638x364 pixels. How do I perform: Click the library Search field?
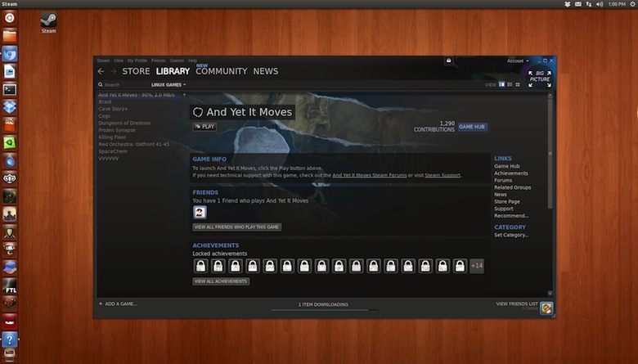click(x=124, y=84)
